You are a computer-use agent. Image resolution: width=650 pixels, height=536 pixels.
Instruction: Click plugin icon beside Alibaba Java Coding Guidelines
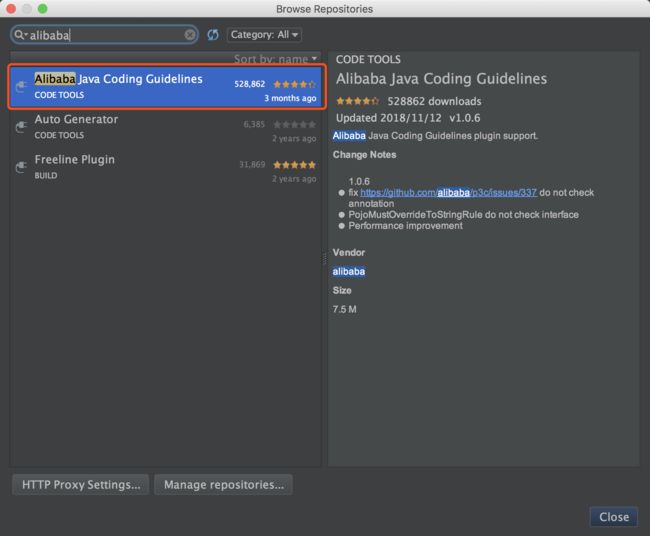pos(21,87)
